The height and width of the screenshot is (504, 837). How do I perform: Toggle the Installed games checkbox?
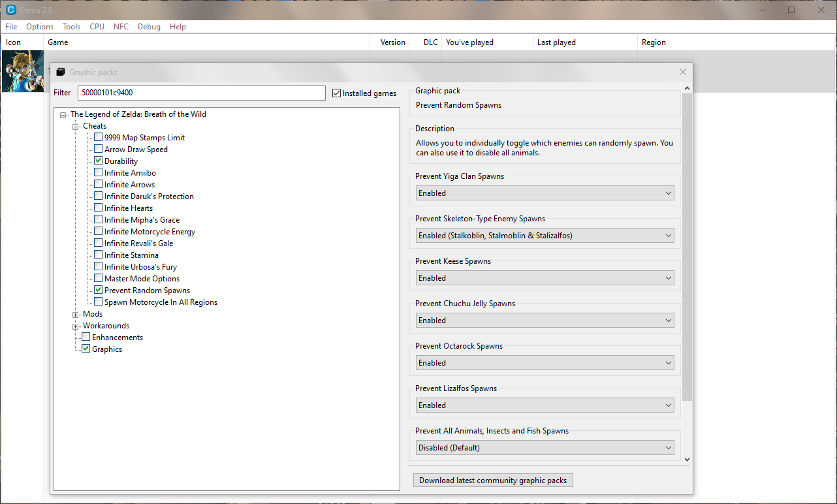tap(337, 93)
